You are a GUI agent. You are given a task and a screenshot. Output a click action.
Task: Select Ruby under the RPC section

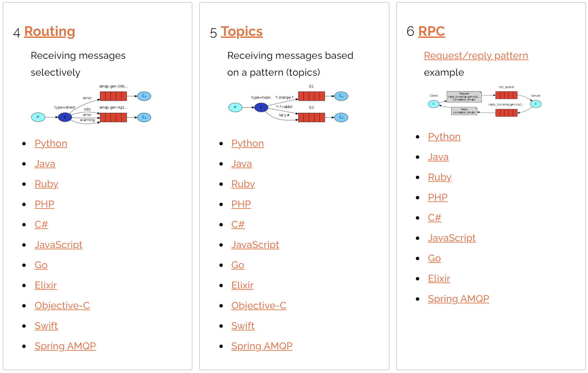(439, 177)
